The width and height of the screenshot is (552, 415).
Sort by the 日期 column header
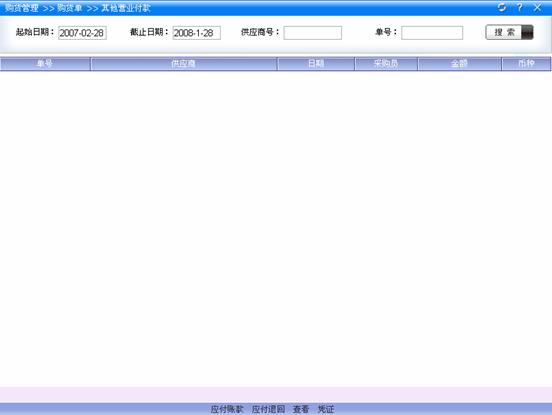coord(316,64)
